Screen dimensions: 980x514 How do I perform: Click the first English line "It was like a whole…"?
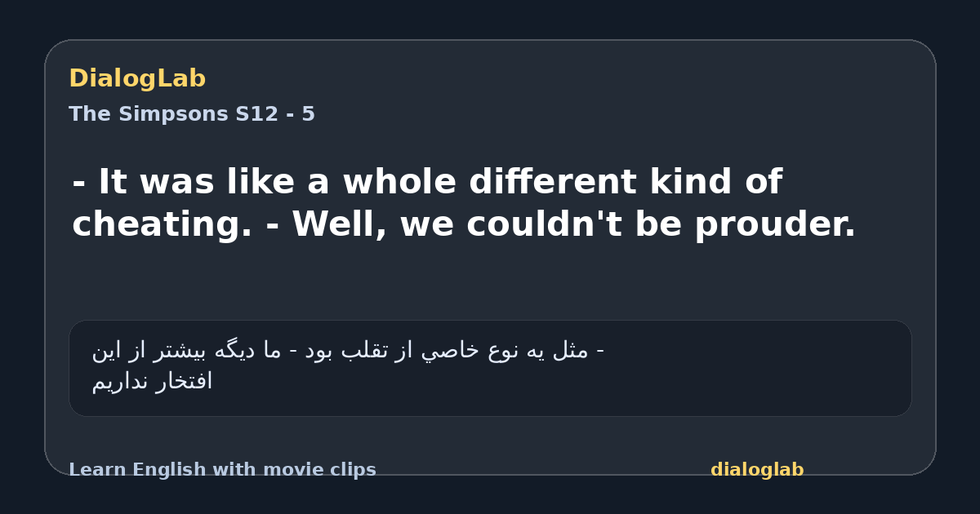click(x=427, y=182)
